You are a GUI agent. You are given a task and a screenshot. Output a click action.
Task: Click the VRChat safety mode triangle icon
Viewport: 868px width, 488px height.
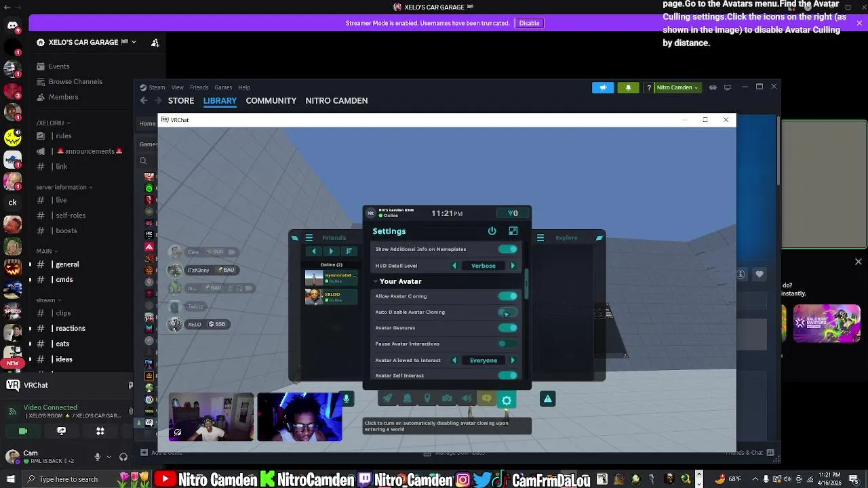tap(547, 399)
